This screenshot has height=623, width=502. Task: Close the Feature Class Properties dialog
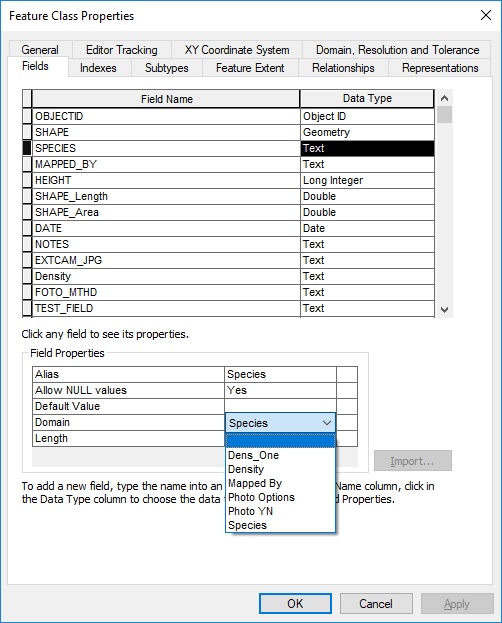coord(486,15)
